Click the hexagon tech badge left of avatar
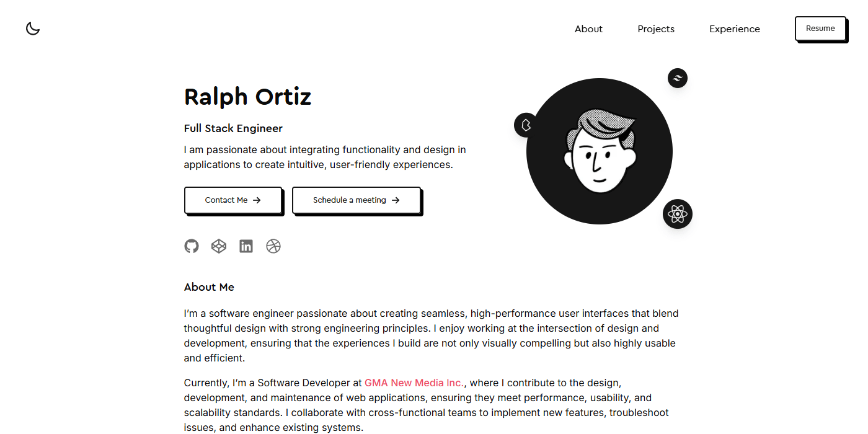Viewport: 868px width, 434px height. point(526,125)
